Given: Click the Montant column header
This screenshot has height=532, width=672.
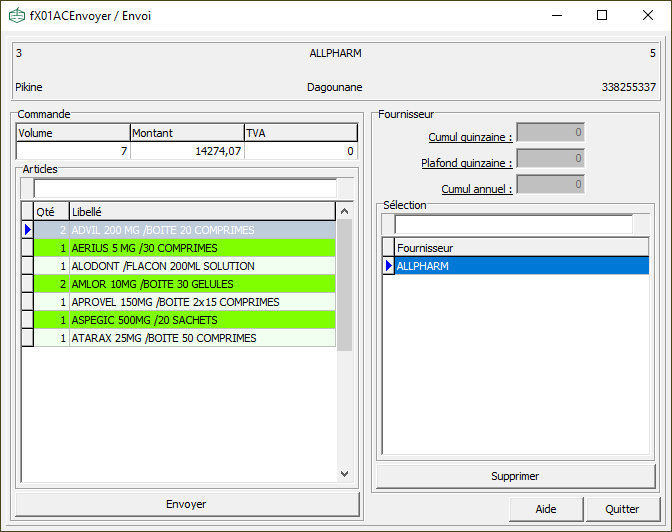Looking at the screenshot, I should 187,133.
